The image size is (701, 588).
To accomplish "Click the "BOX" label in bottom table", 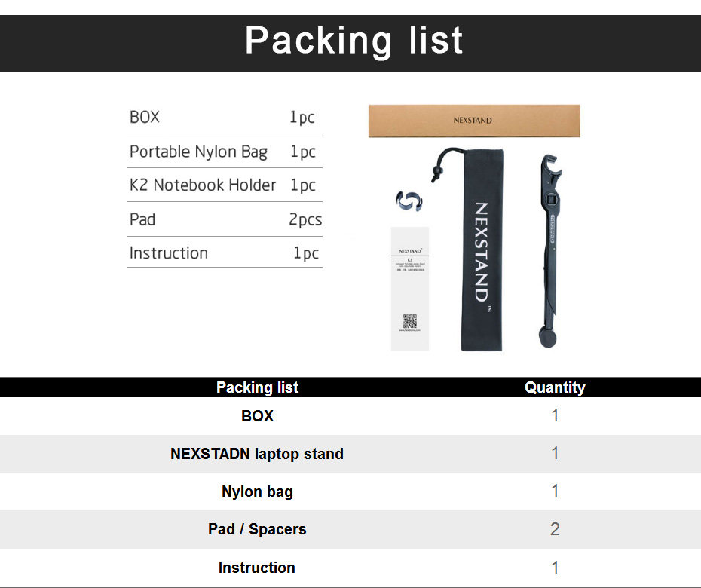I will [257, 416].
